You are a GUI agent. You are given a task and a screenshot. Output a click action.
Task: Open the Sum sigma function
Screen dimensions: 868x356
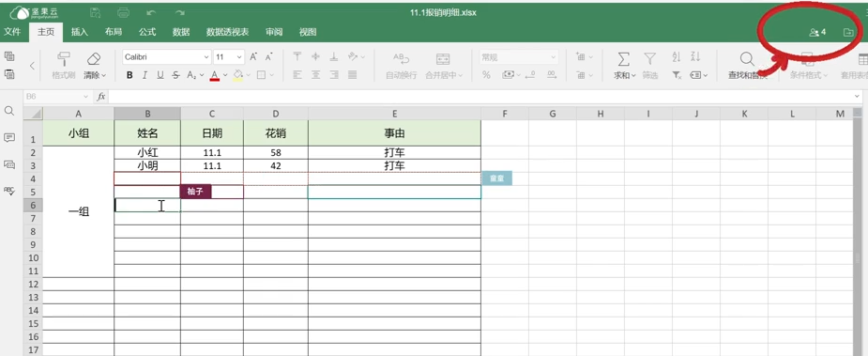coord(623,59)
